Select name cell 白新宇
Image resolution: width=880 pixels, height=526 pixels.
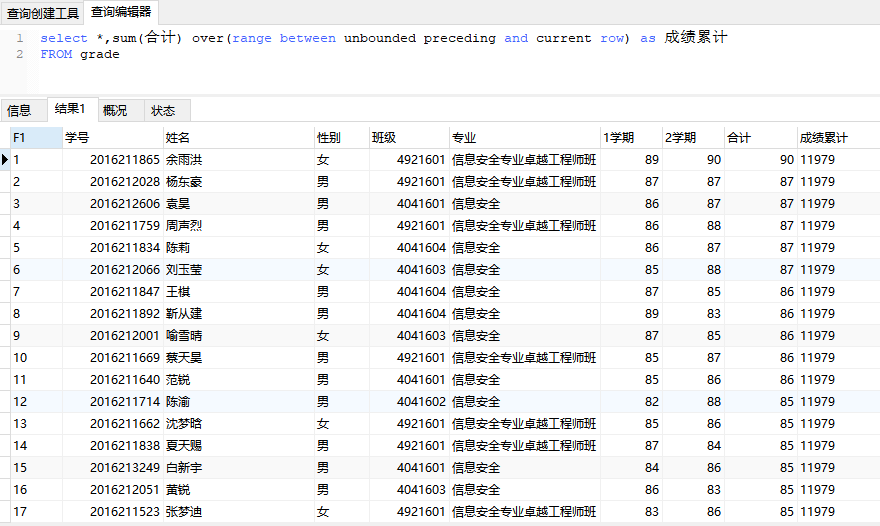coord(239,468)
